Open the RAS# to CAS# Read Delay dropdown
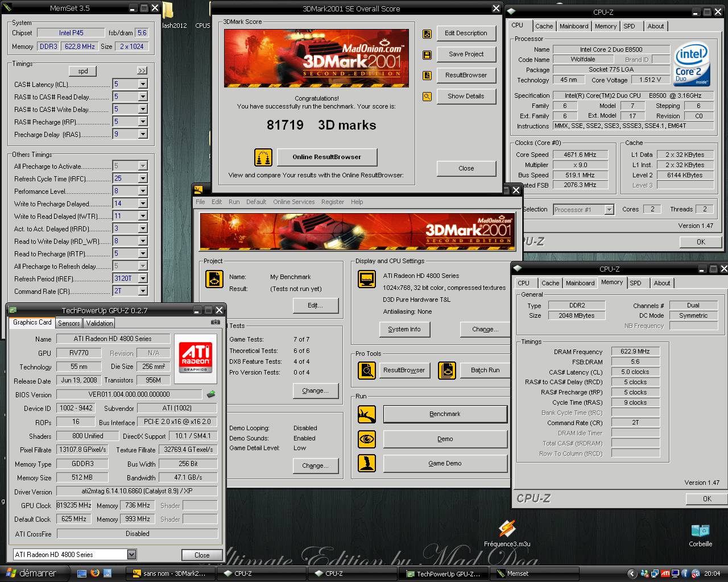728x582 pixels. (x=143, y=97)
